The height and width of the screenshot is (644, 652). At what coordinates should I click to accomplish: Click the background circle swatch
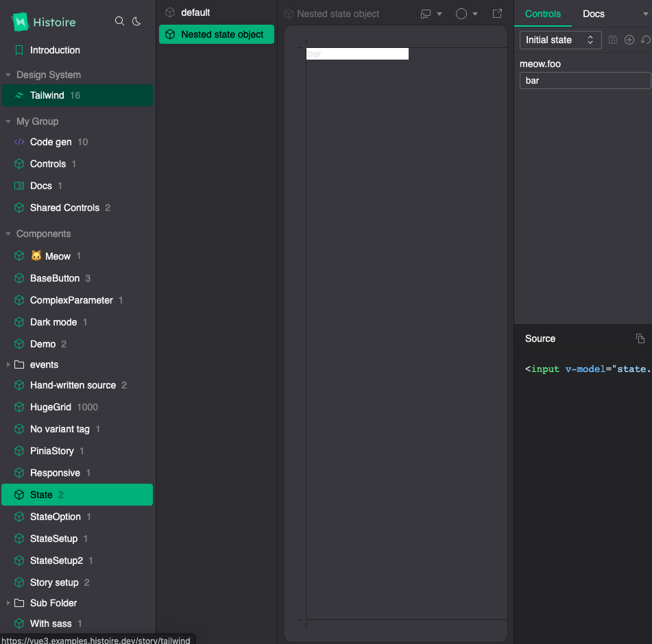coord(461,14)
